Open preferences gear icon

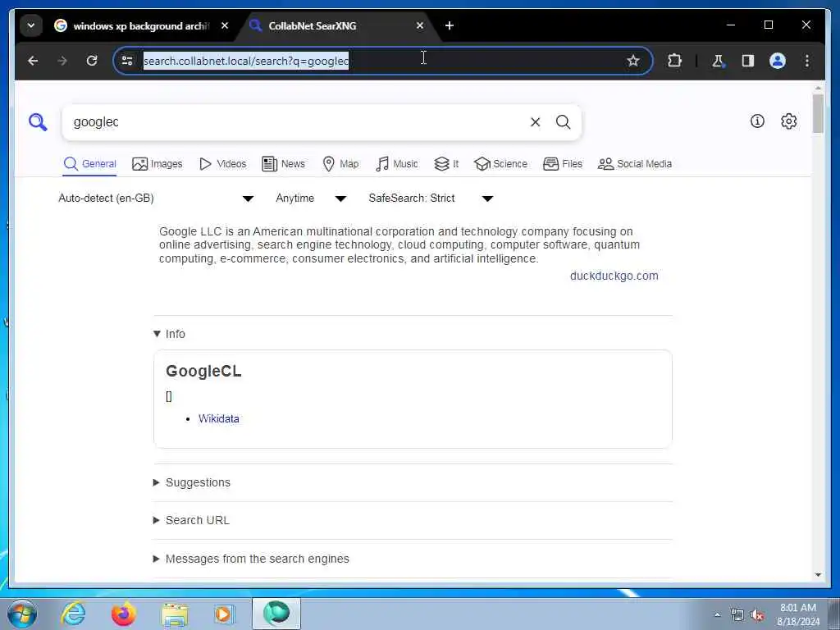click(x=788, y=121)
